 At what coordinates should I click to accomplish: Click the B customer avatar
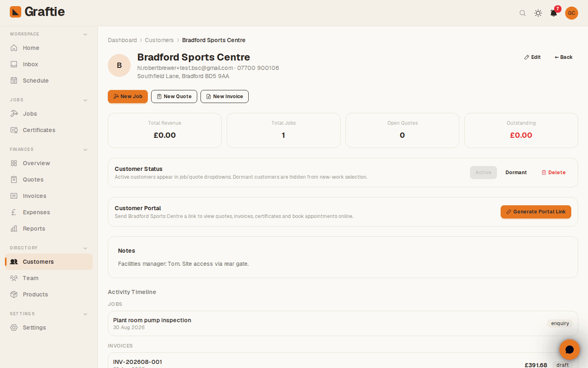(119, 65)
